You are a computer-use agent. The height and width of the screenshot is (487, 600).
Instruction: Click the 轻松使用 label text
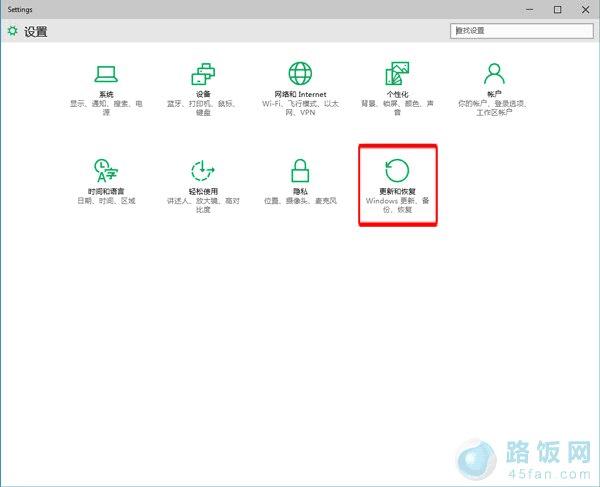coord(203,191)
